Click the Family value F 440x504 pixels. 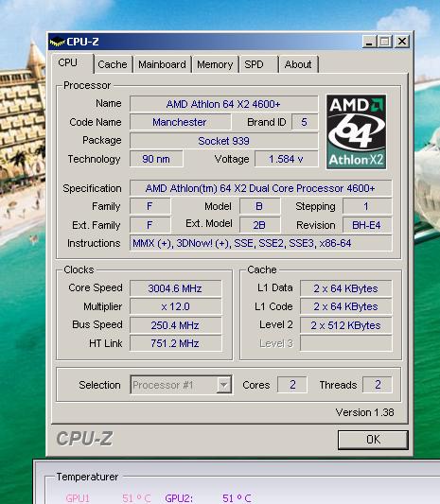pos(150,206)
